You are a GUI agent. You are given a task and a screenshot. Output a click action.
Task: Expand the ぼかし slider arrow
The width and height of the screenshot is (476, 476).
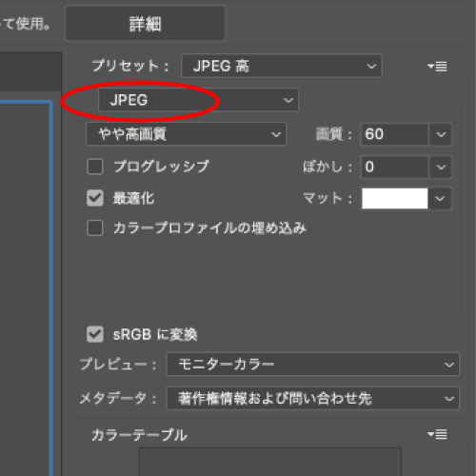click(441, 167)
